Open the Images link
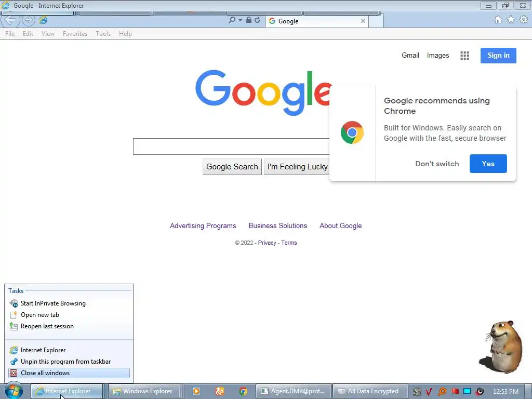The width and height of the screenshot is (532, 399). point(437,55)
